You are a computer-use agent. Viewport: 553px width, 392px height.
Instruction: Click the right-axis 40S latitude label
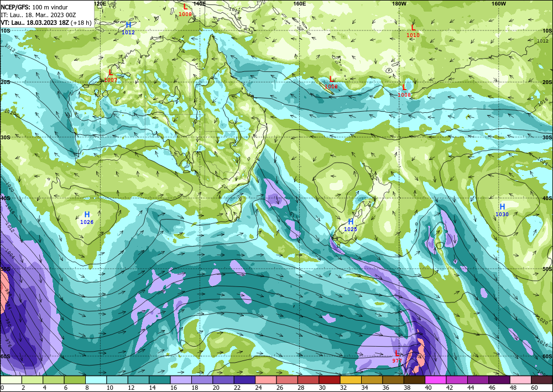(x=547, y=198)
